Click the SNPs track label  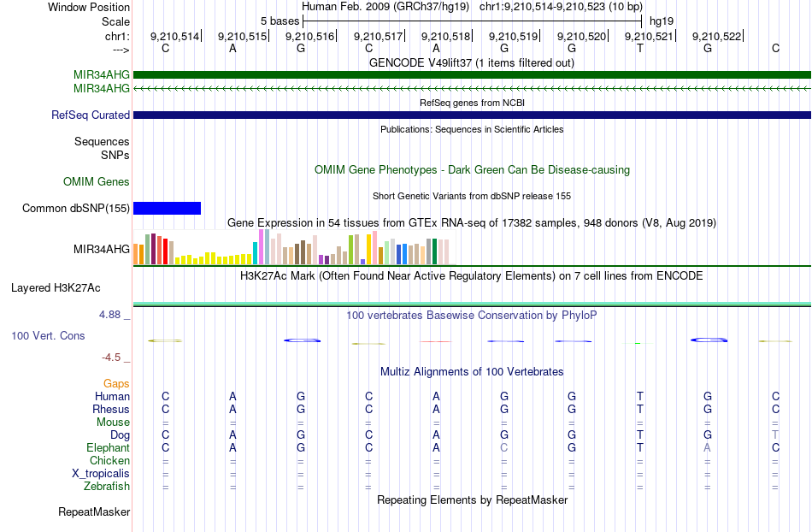[115, 155]
